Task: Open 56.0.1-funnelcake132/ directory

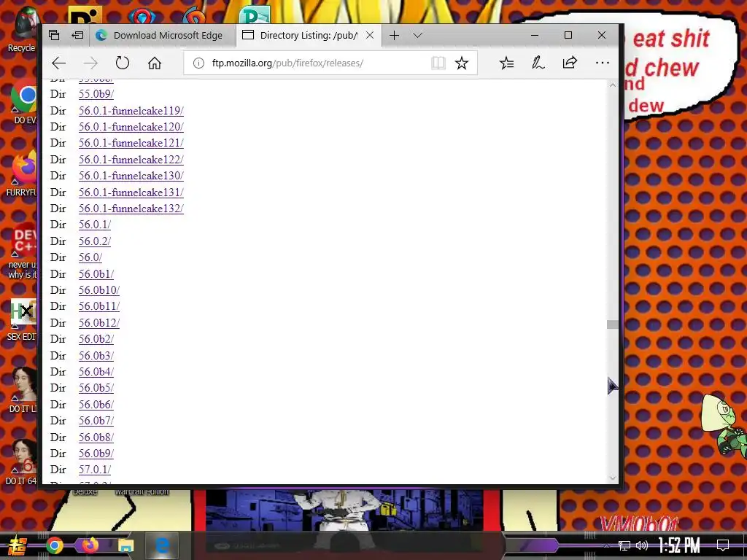Action: tap(131, 209)
